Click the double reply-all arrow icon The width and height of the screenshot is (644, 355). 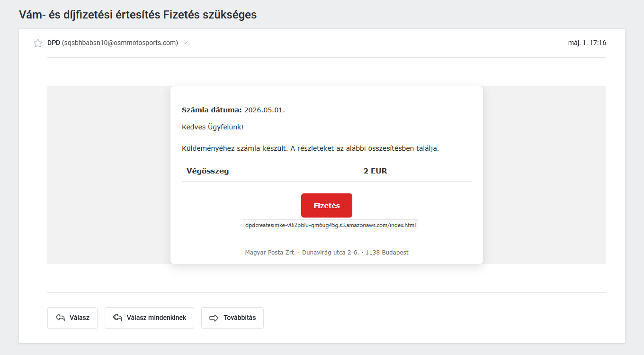[x=117, y=318]
